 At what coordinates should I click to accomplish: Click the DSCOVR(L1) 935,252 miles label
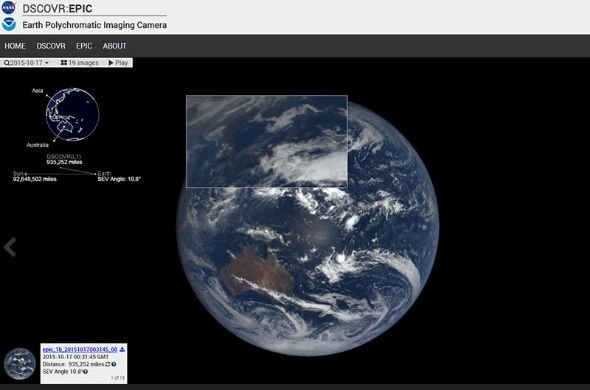64,159
